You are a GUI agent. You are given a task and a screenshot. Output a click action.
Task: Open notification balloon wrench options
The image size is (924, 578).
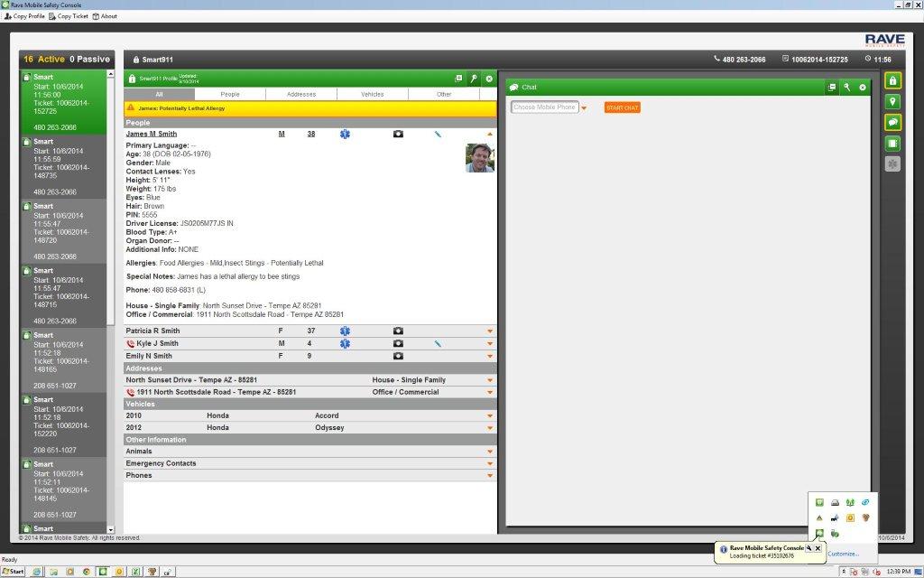(809, 548)
